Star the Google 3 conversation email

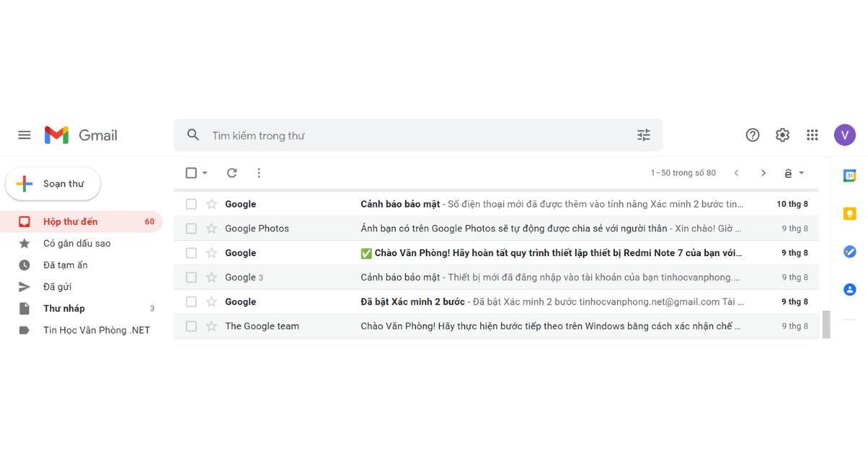pos(211,277)
